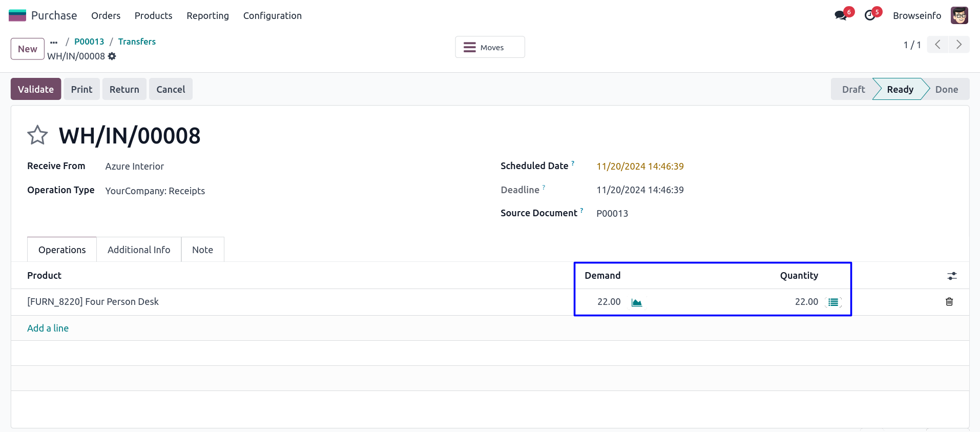The width and height of the screenshot is (980, 432).
Task: Switch to the Additional Info tab
Action: 139,250
